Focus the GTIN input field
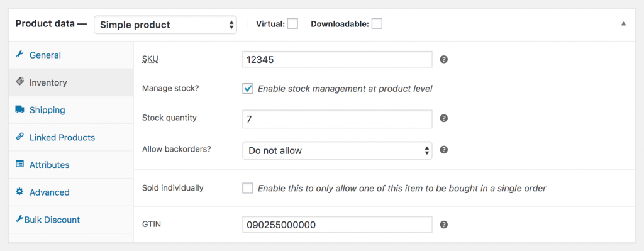This screenshot has width=644, height=251. pos(337,225)
